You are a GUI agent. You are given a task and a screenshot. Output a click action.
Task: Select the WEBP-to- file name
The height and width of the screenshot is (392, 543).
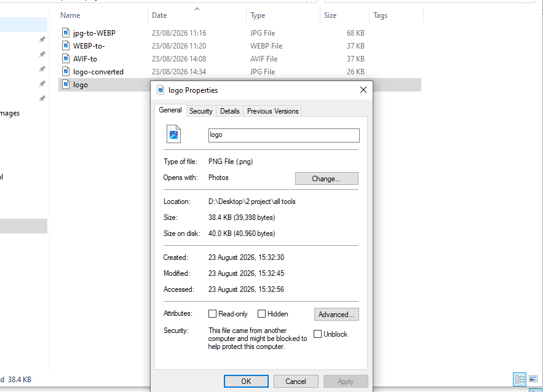point(89,45)
